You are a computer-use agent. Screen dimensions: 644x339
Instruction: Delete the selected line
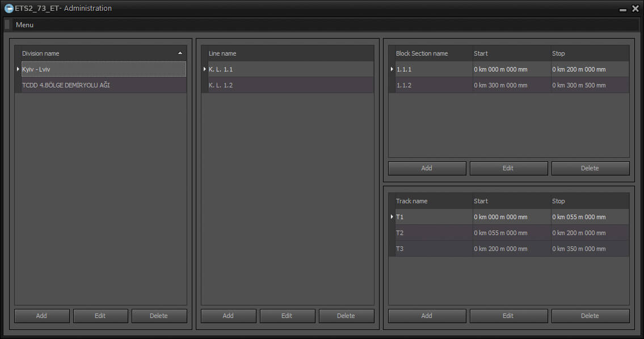pyautogui.click(x=346, y=316)
